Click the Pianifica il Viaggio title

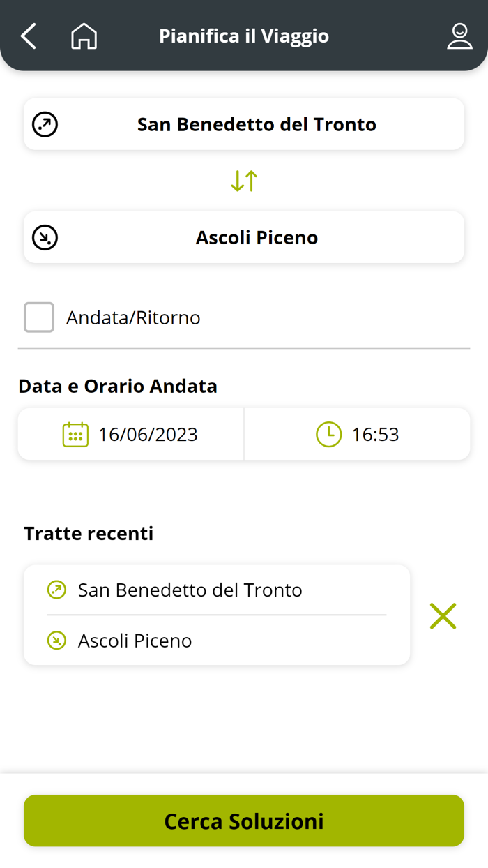point(243,36)
